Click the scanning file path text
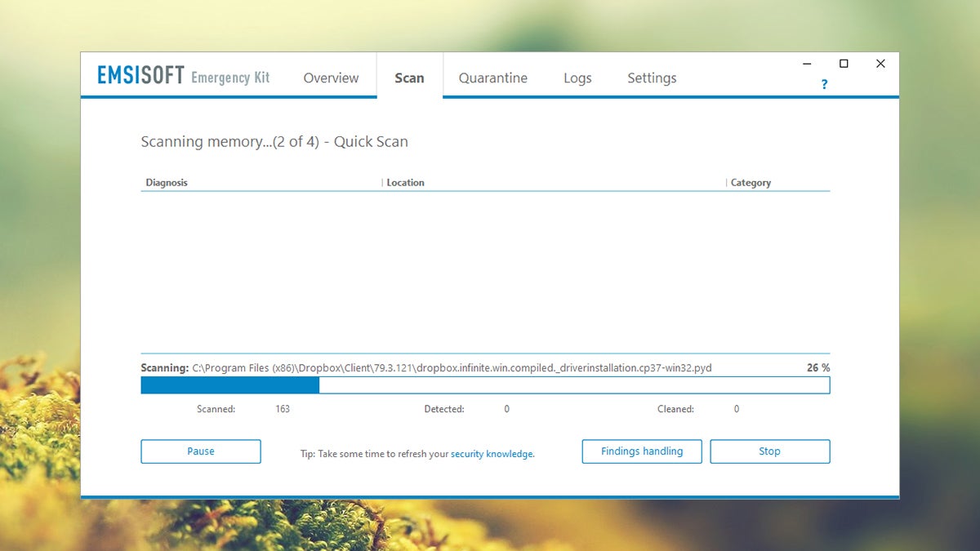 coord(452,368)
